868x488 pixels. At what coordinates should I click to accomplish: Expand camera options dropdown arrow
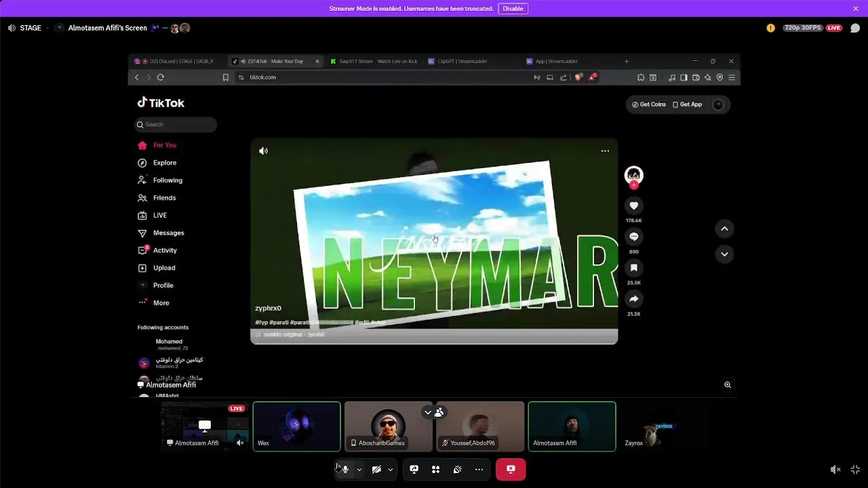pyautogui.click(x=390, y=469)
